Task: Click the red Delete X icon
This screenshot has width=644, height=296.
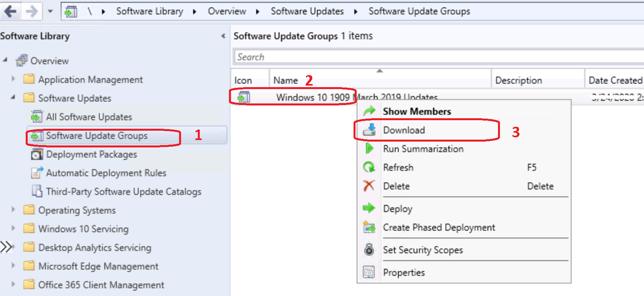Action: point(369,186)
